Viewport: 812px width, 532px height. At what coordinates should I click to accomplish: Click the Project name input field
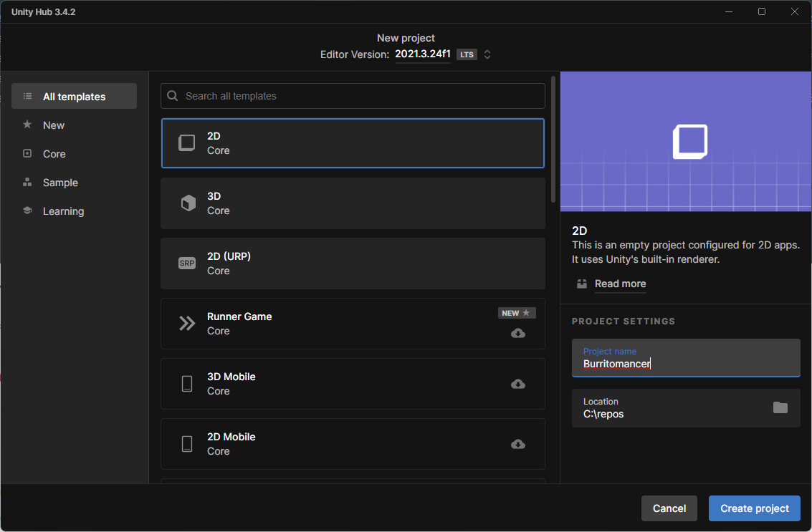tap(685, 364)
